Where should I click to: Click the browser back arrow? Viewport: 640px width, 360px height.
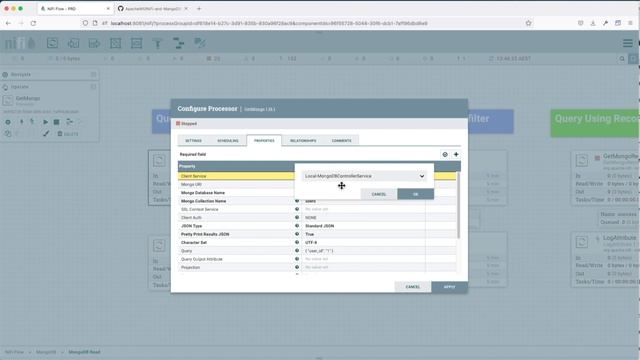pyautogui.click(x=8, y=23)
